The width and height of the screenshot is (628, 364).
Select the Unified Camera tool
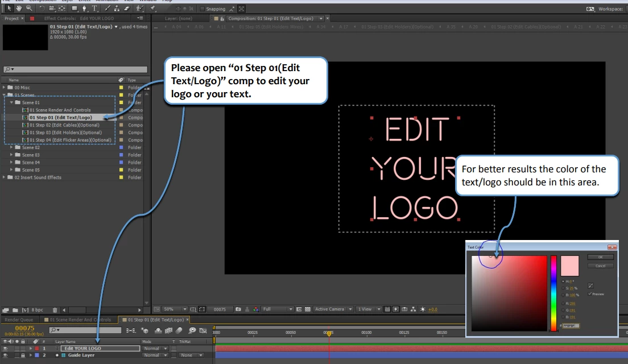[52, 9]
